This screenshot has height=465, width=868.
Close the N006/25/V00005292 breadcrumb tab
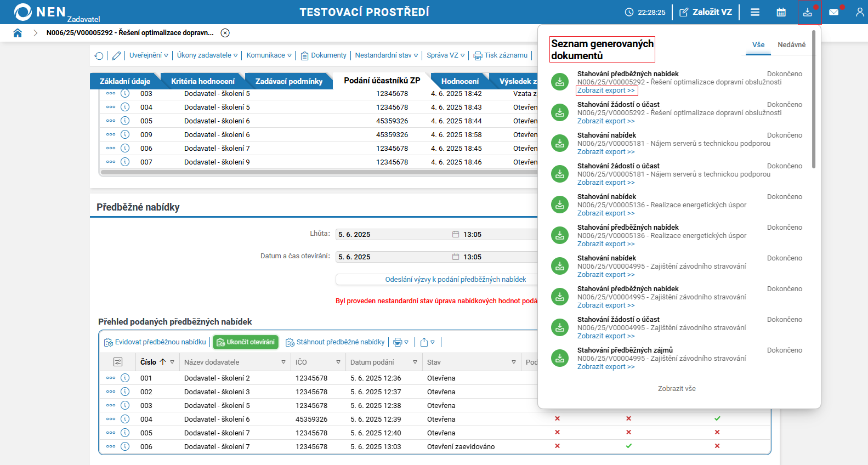coord(225,33)
